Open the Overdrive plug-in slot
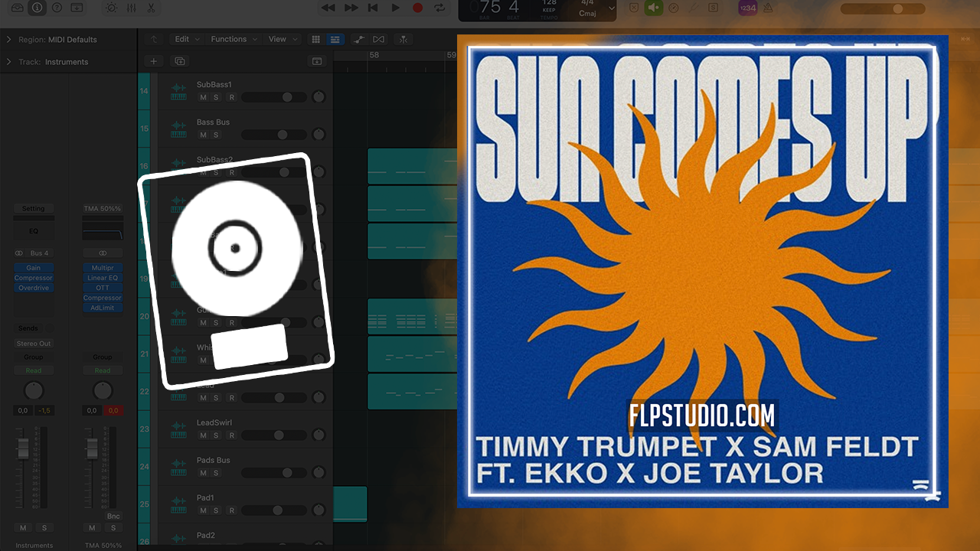The height and width of the screenshot is (551, 980). click(33, 288)
